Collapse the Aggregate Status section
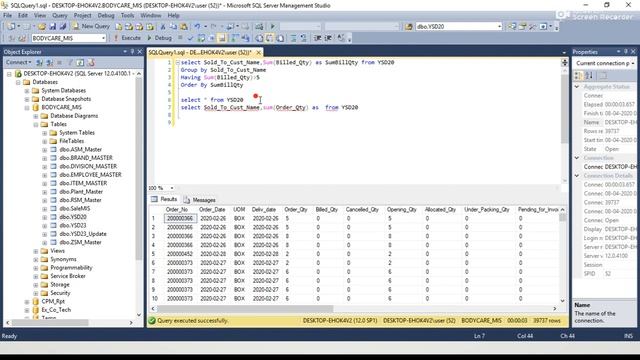The width and height of the screenshot is (640, 360). click(x=577, y=87)
